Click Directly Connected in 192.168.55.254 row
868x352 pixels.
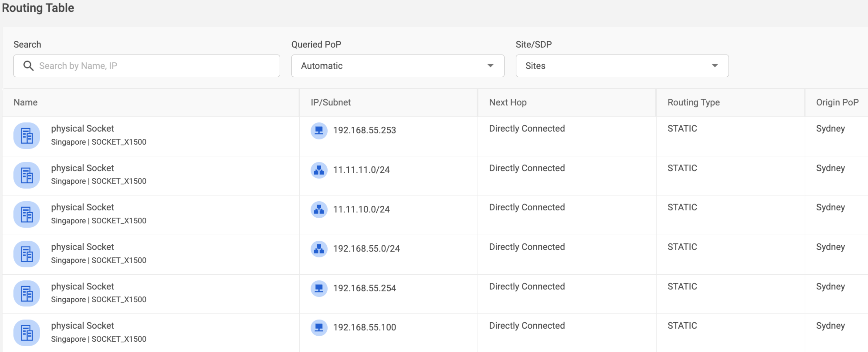pos(527,286)
